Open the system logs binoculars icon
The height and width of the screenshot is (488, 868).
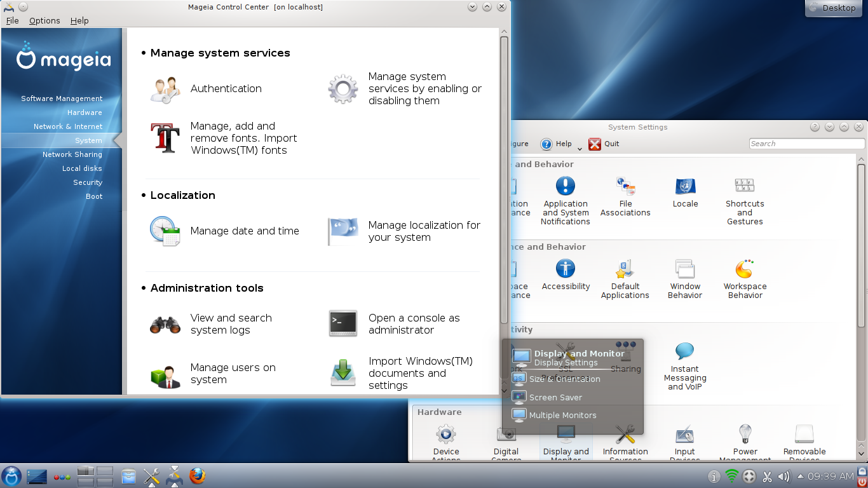point(165,324)
